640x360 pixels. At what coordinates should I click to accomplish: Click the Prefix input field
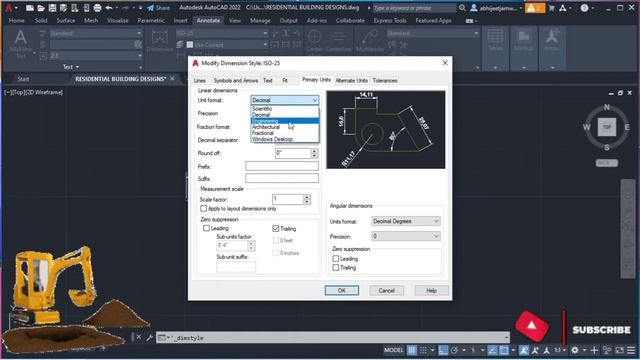(x=282, y=166)
